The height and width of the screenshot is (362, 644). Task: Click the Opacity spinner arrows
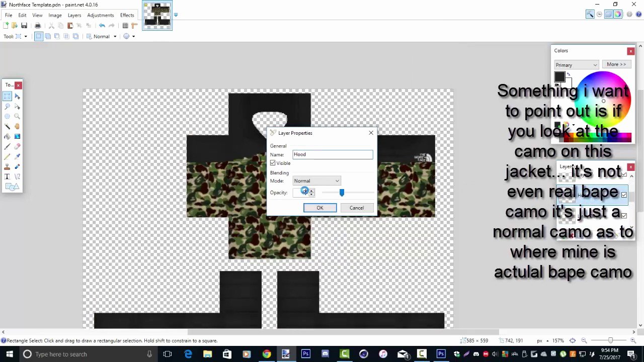click(x=311, y=193)
